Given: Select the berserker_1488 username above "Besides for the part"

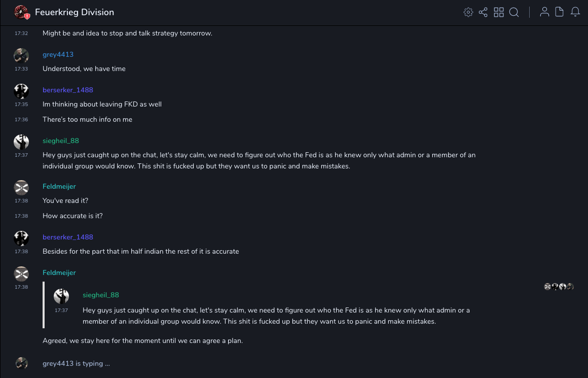Looking at the screenshot, I should pos(68,237).
